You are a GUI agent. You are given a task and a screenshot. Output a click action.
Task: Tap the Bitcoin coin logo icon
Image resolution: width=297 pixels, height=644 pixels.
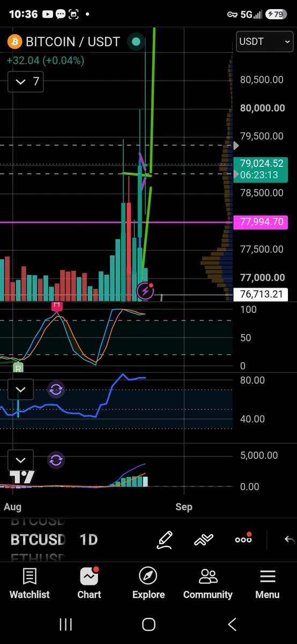coord(14,41)
